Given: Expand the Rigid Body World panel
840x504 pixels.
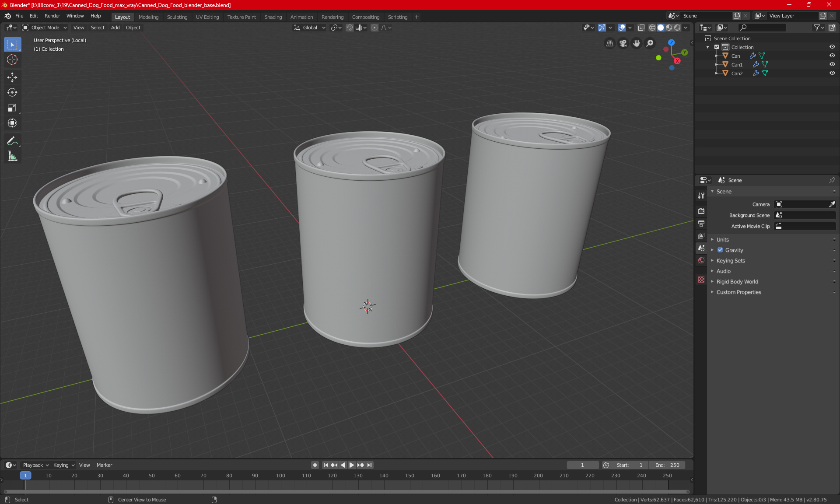Looking at the screenshot, I should (x=737, y=282).
